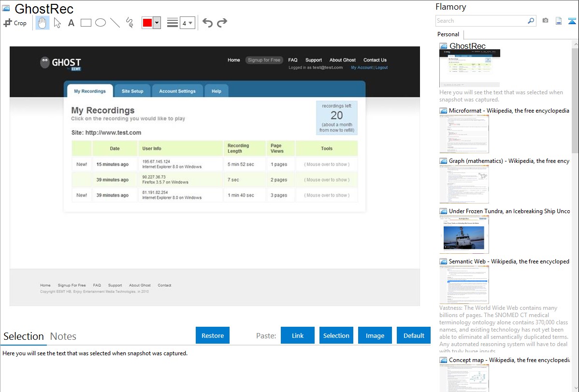This screenshot has width=579, height=392.
Task: Activate the hand pan tool
Action: click(43, 23)
